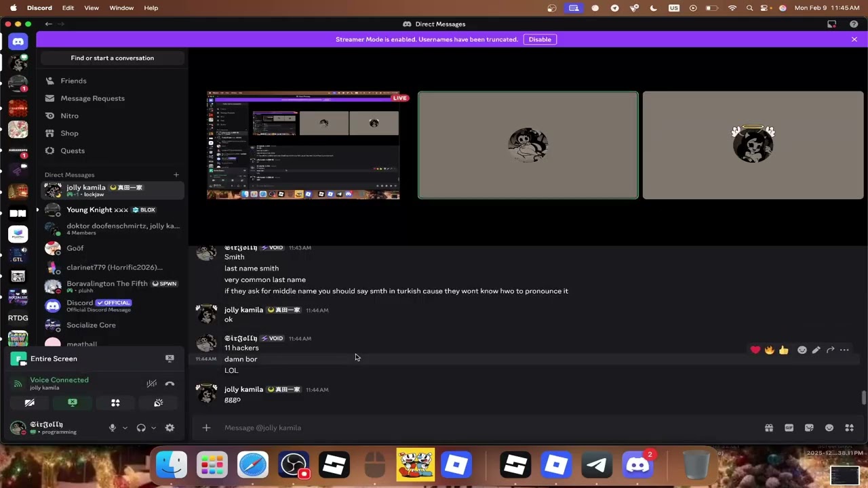The width and height of the screenshot is (868, 488).
Task: Expand headphone output options arrow
Action: pyautogui.click(x=153, y=428)
